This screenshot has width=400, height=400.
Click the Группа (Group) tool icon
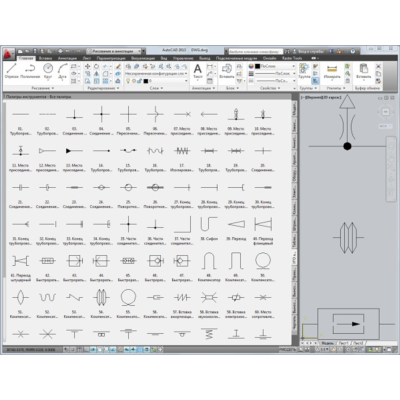[x=304, y=71]
